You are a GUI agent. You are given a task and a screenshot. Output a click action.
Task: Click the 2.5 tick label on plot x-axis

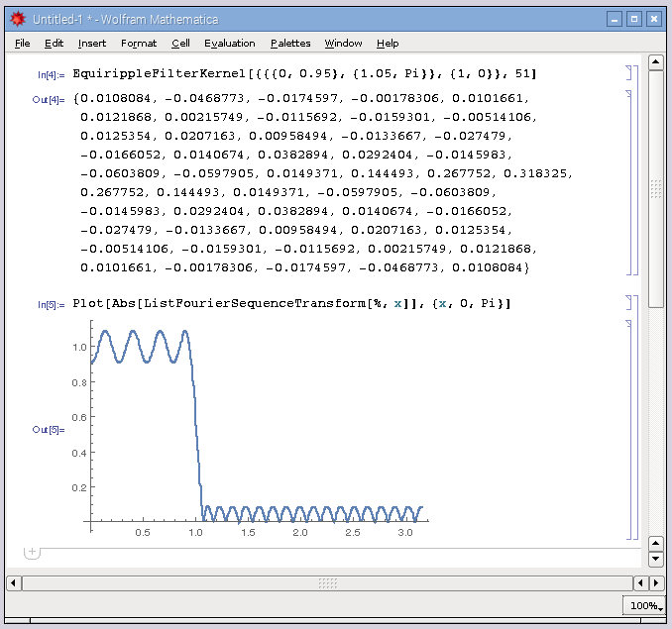tap(353, 533)
